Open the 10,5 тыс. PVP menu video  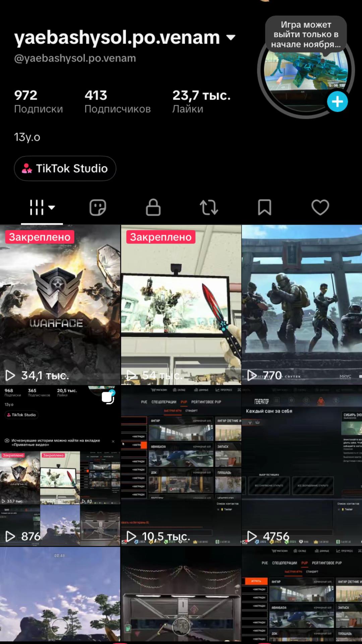[x=181, y=466]
